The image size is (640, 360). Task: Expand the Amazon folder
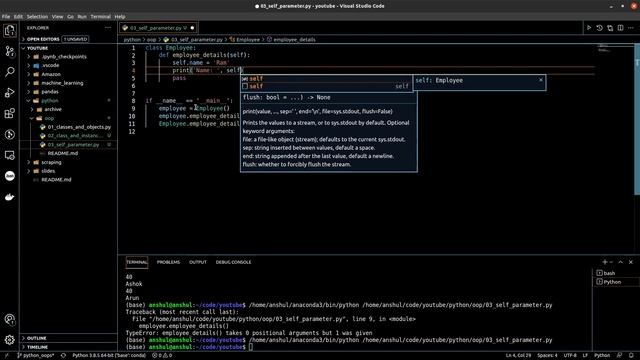pos(51,74)
